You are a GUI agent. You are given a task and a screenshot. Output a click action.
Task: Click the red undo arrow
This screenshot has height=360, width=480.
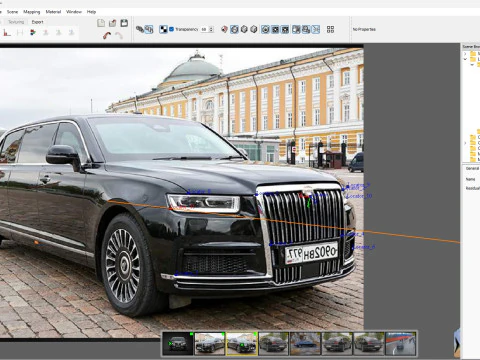click(x=107, y=35)
